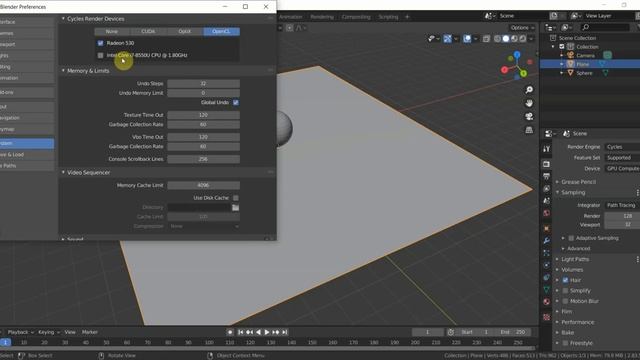640x360 pixels.
Task: Click the Memory Cache Limit field
Action: pos(203,185)
